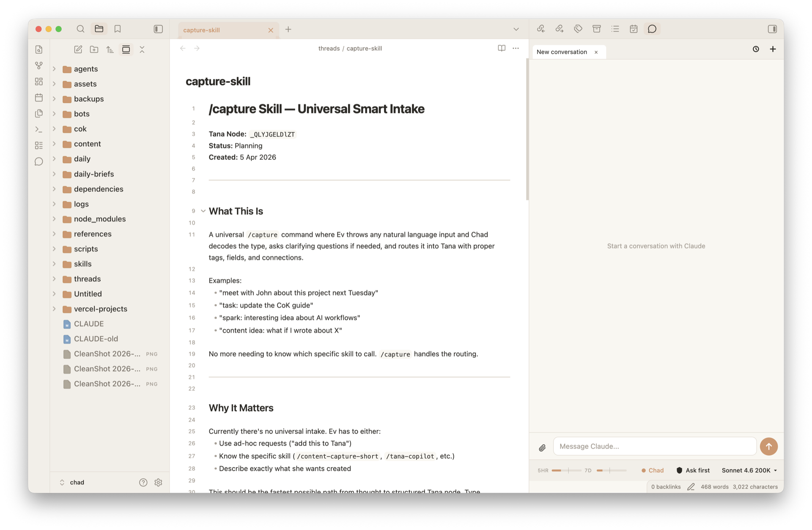Close the capture-skill tab
The height and width of the screenshot is (530, 812).
tap(271, 30)
